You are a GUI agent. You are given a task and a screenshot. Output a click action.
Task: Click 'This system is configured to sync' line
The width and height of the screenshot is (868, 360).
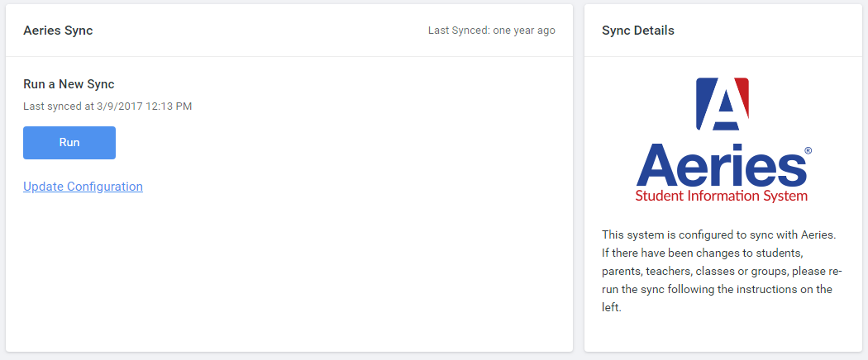click(719, 234)
